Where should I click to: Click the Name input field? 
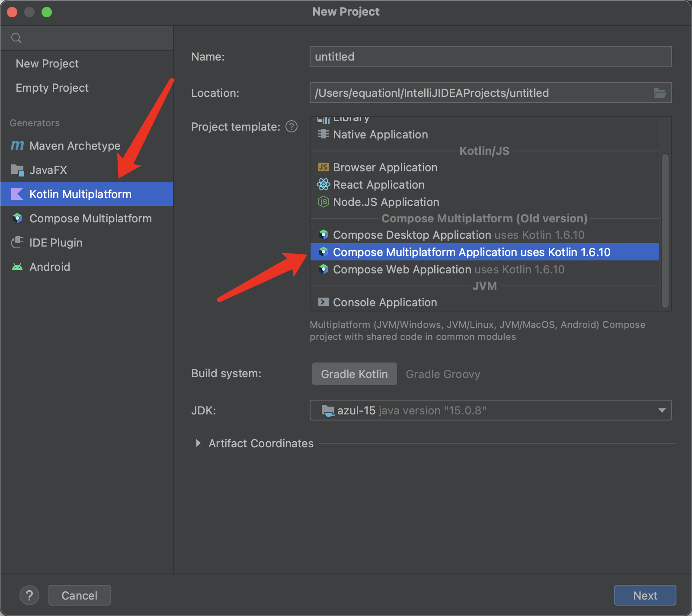click(x=490, y=56)
